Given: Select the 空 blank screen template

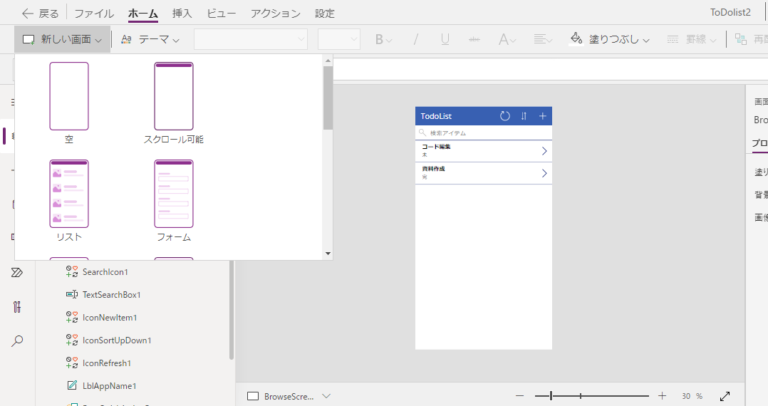Looking at the screenshot, I should 69,103.
